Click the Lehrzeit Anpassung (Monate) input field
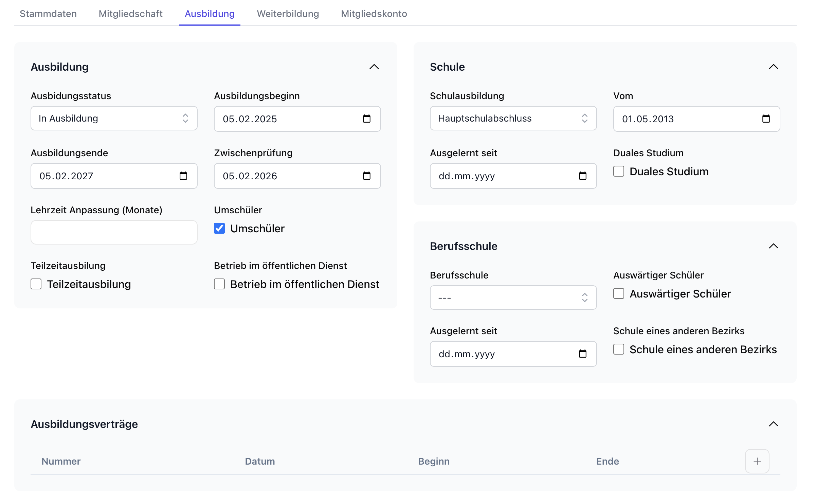Screen dimensions: 815x504 point(114,232)
